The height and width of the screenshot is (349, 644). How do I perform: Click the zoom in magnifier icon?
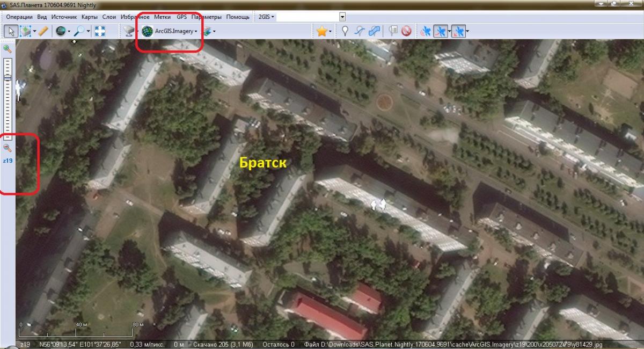click(8, 49)
